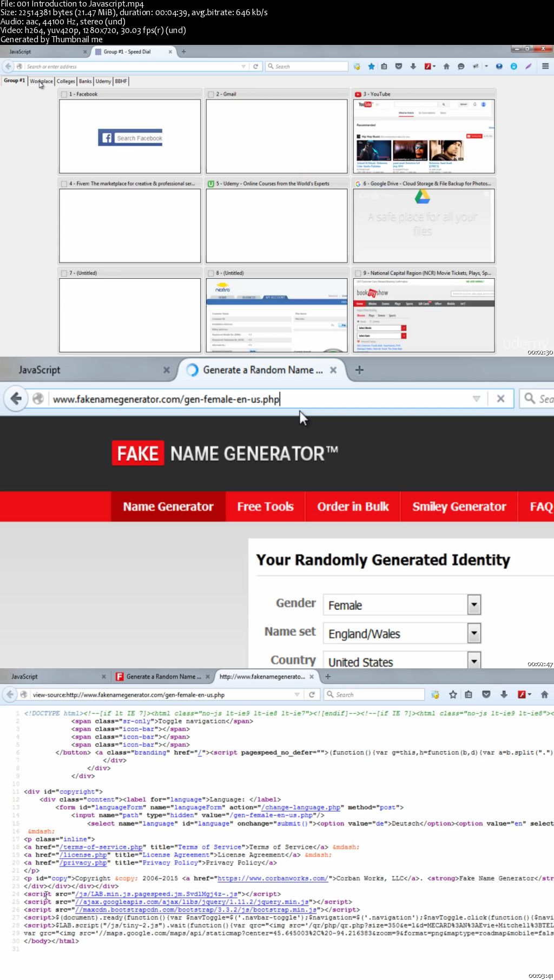Open the /privacy.php link in source

(83, 863)
